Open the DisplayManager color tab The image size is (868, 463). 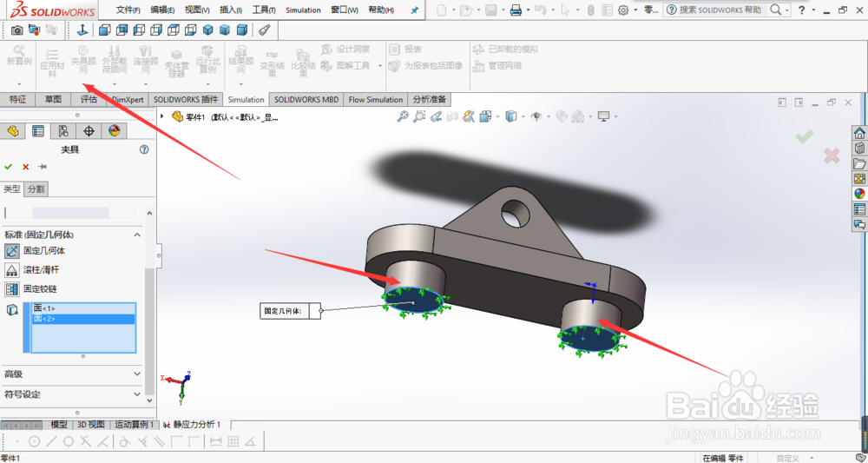[x=114, y=130]
